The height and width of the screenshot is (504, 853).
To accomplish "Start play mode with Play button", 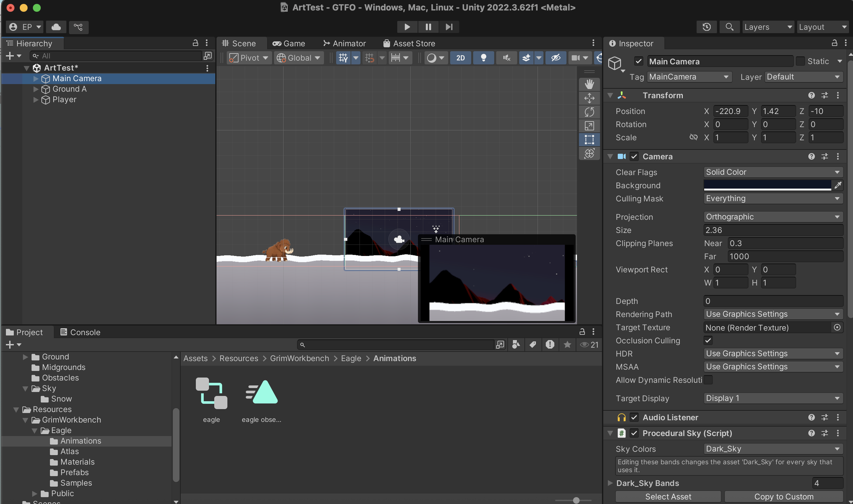I will coord(407,27).
